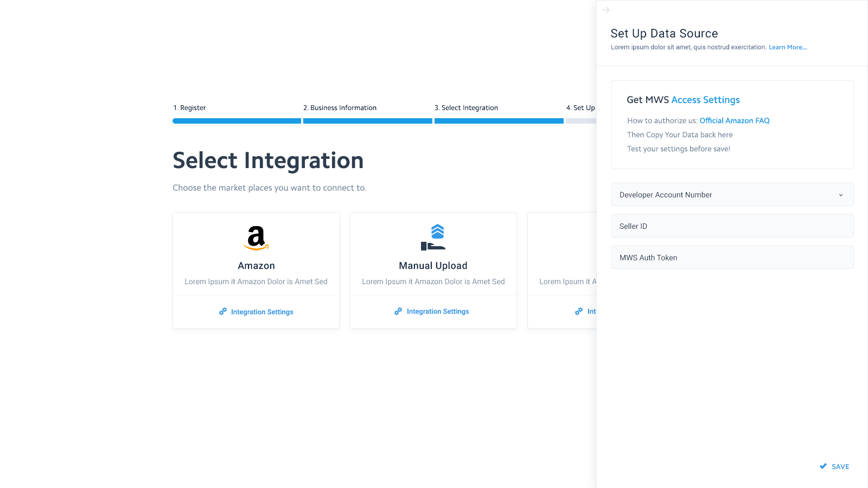Click the Select Integration progress bar segment

tap(499, 121)
